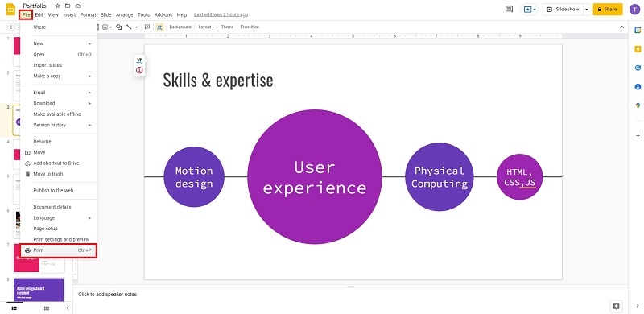
Task: Start the Slideshow
Action: pos(563,9)
